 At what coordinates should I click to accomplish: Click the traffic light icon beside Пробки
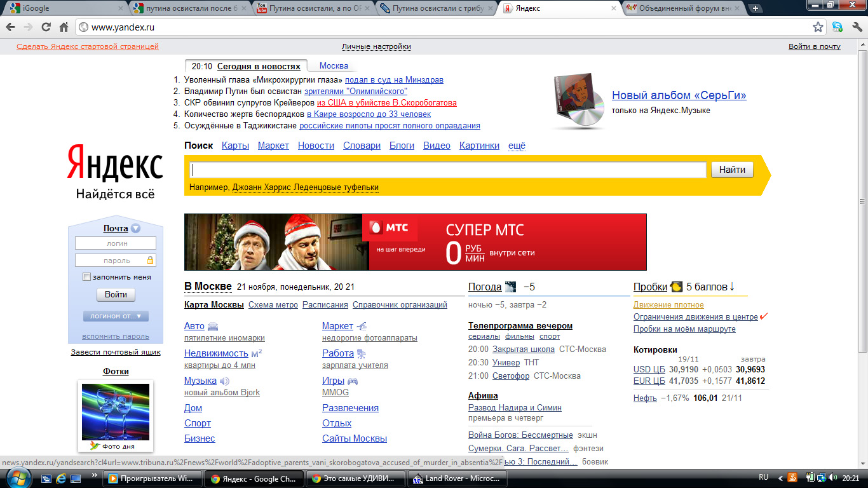676,287
